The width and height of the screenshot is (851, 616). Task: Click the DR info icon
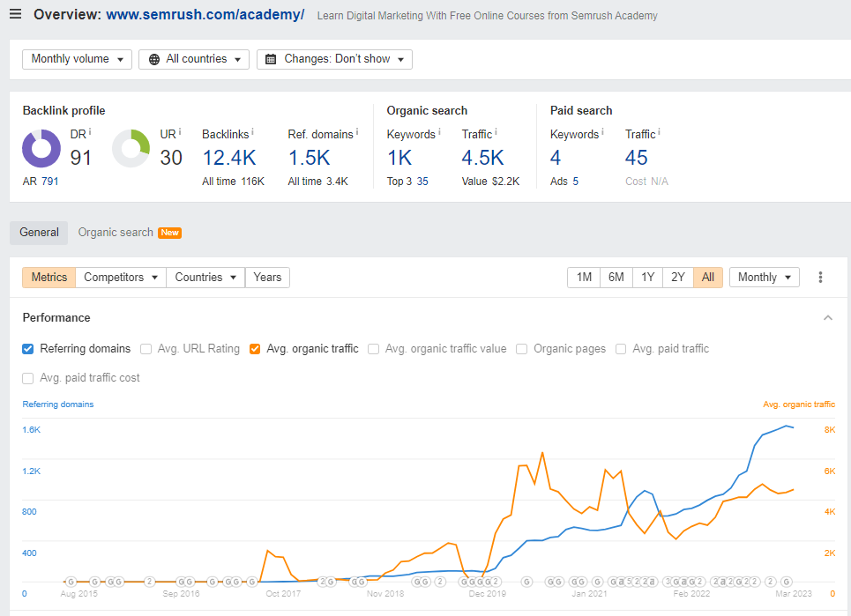(x=90, y=132)
